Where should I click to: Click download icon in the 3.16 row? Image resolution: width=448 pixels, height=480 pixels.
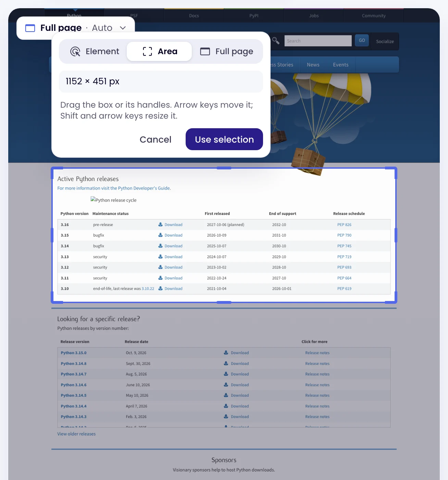click(x=160, y=225)
